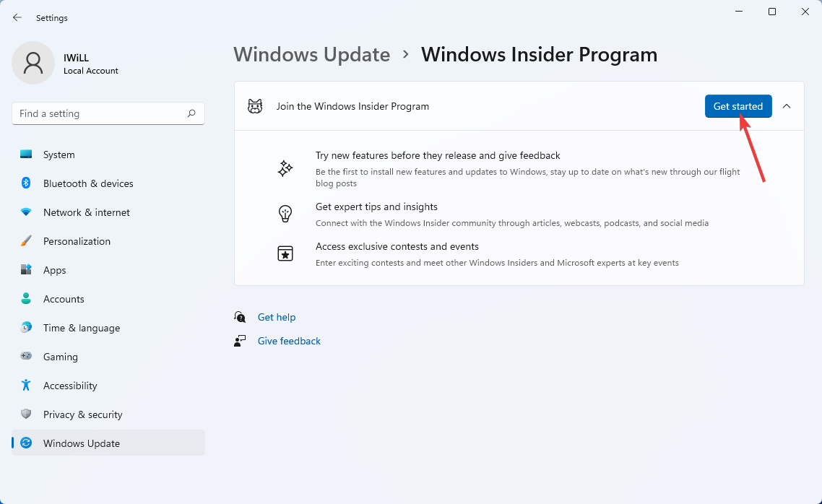Click the sparkles new features icon
This screenshot has height=504, width=822.
[285, 169]
